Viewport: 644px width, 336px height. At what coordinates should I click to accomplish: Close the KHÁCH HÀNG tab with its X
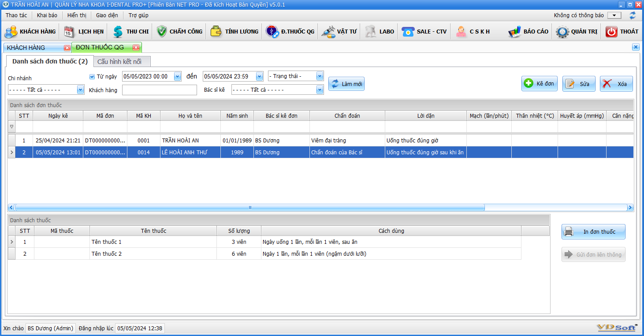(67, 48)
